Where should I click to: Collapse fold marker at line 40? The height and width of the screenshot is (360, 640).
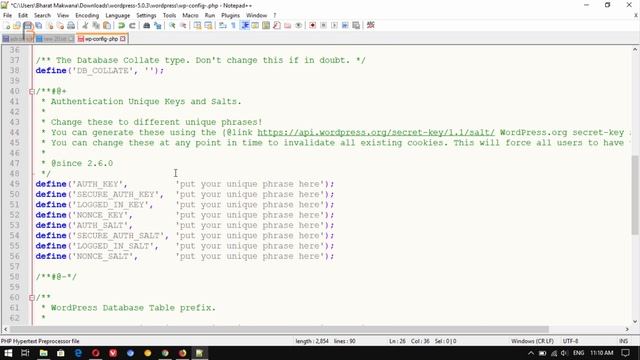point(32,91)
